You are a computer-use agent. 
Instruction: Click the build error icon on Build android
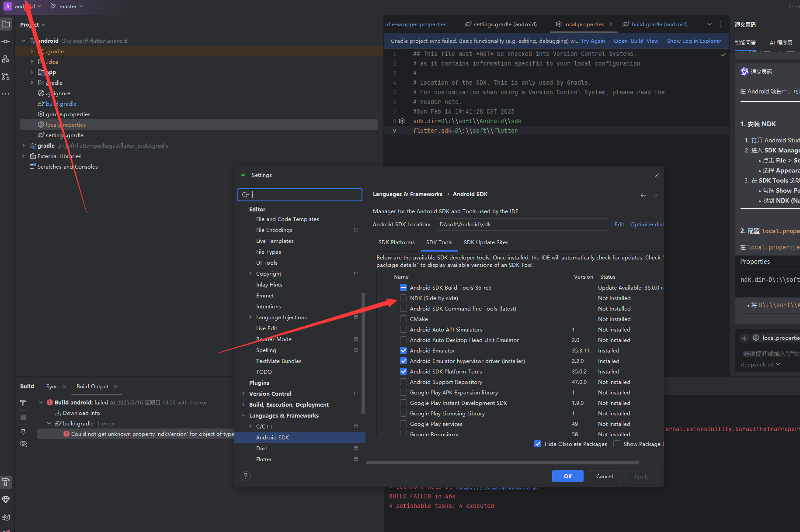point(50,403)
